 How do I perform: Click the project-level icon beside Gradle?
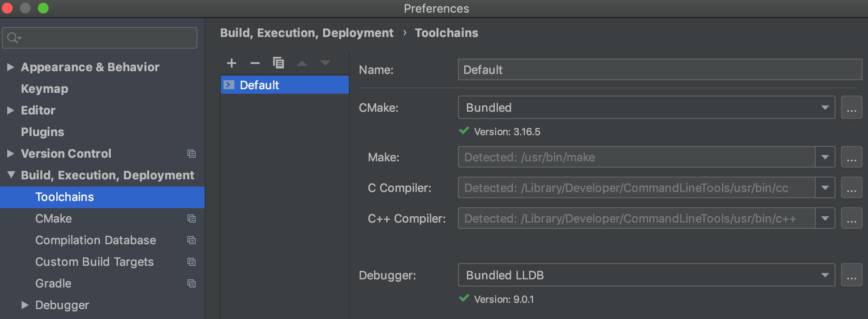click(x=192, y=283)
